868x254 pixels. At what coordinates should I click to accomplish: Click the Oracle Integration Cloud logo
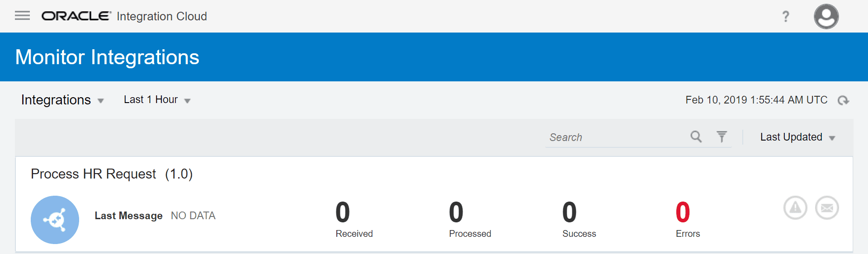click(124, 16)
